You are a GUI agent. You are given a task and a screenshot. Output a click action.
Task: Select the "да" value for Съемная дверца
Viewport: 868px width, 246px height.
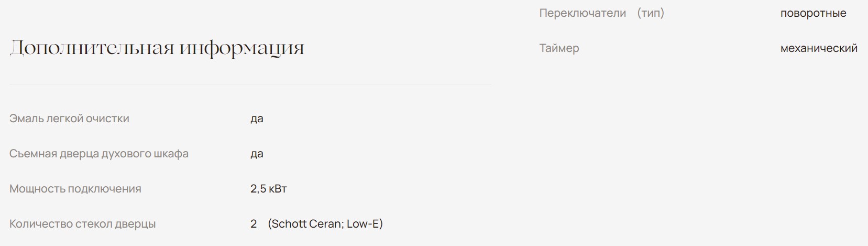pyautogui.click(x=257, y=154)
